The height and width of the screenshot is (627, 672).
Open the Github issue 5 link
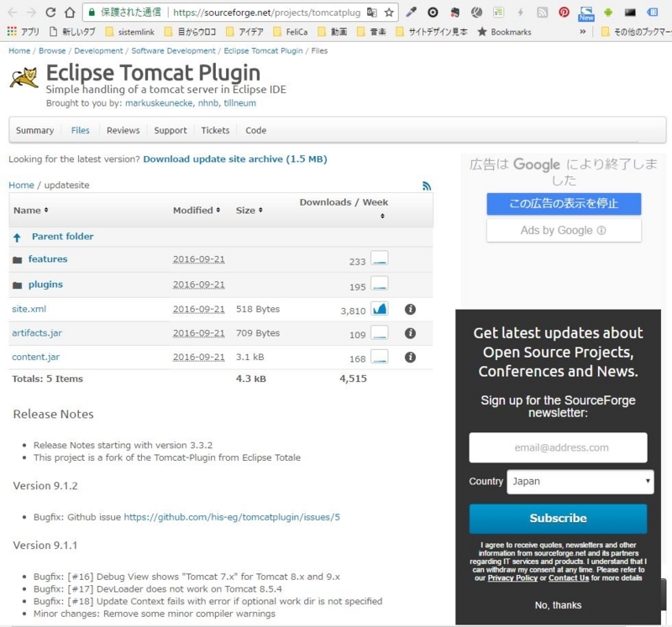coord(232,517)
